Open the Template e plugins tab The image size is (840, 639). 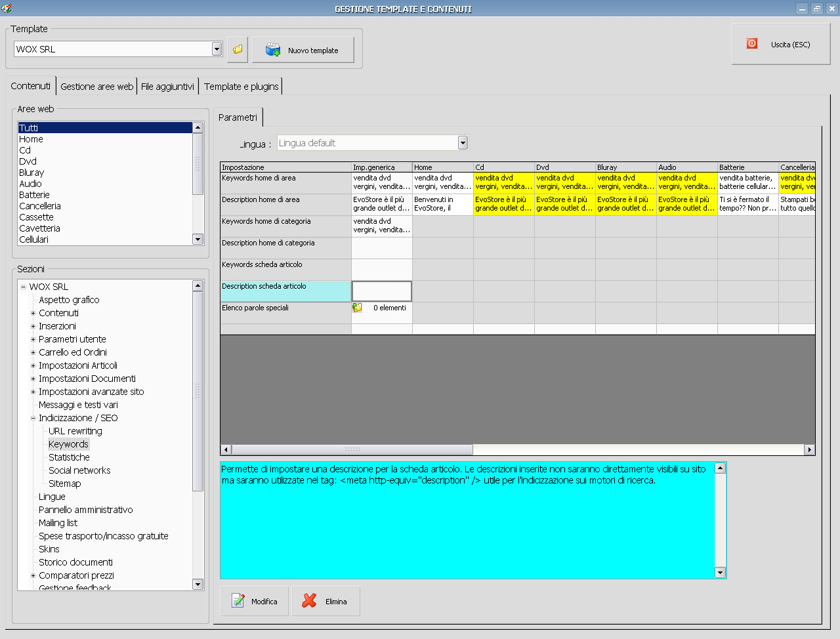tap(241, 87)
